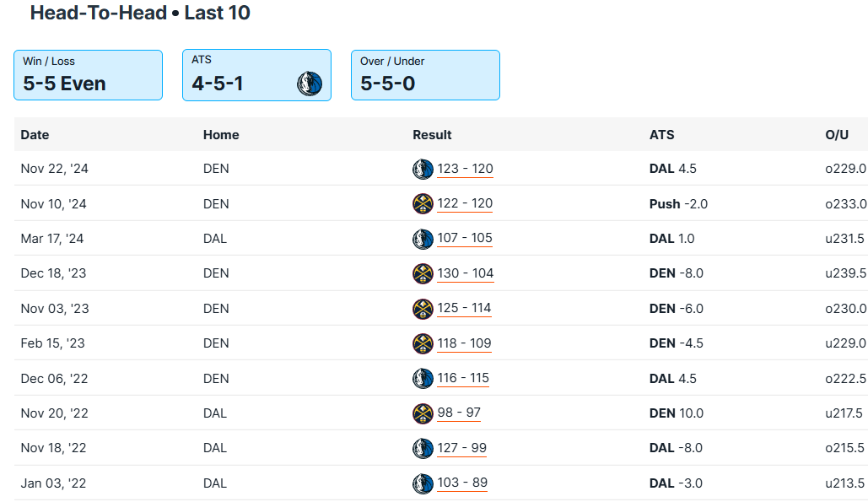The height and width of the screenshot is (502, 868).
Task: Open the 130 - 104 game result link
Action: tap(465, 273)
